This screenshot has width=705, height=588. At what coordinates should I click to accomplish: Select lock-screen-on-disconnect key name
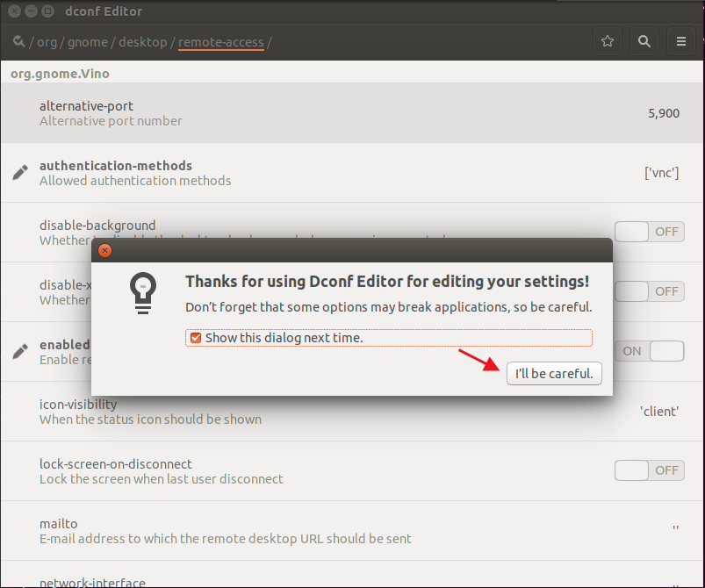coord(116,464)
